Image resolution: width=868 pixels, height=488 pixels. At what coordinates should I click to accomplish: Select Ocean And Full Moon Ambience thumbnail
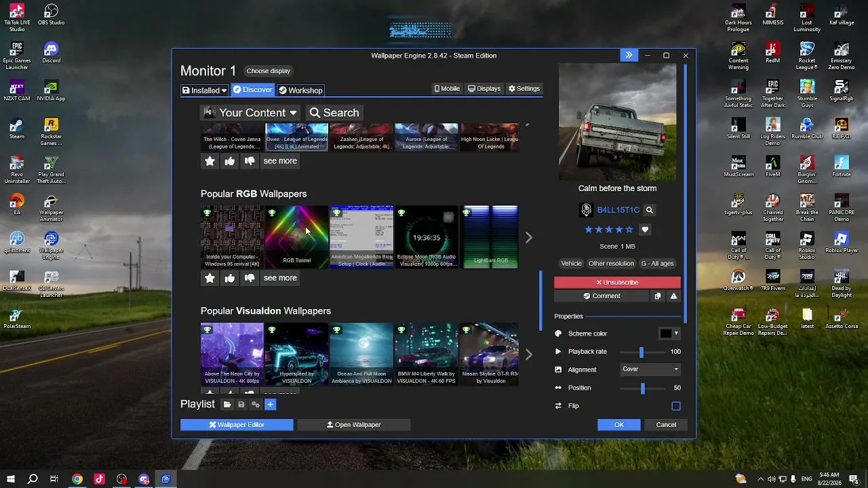[x=361, y=354]
